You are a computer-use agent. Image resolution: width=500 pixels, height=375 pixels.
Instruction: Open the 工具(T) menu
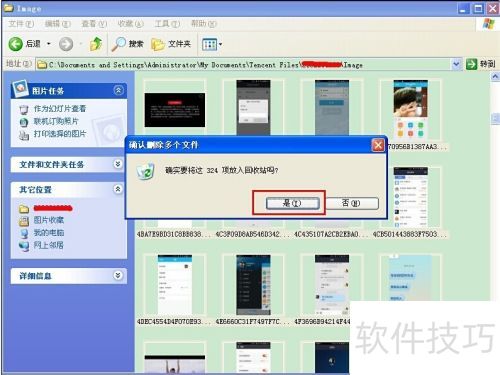(x=167, y=24)
